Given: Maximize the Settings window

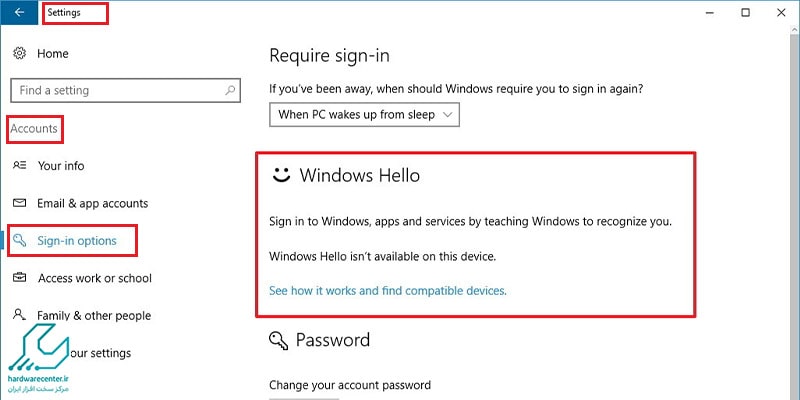Looking at the screenshot, I should coord(745,13).
